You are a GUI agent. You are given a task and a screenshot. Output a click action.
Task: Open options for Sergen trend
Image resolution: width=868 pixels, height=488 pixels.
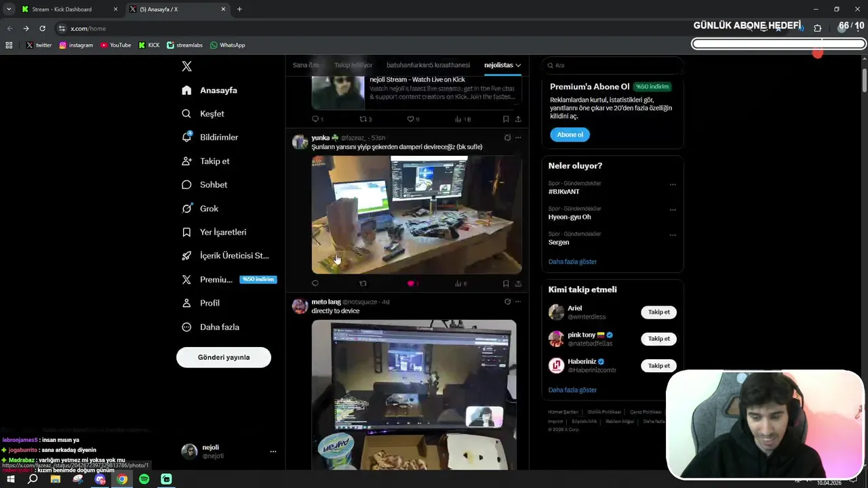[x=673, y=235]
